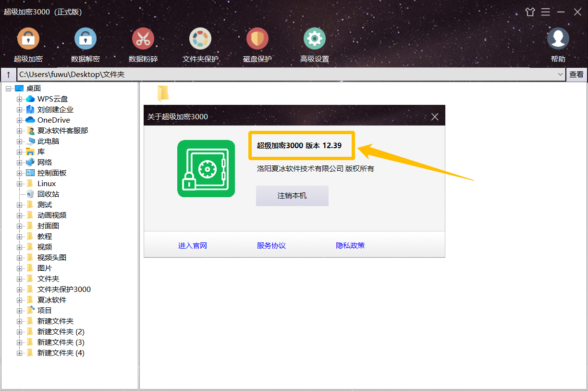The height and width of the screenshot is (391, 588).
Task: Open the path combo box dropdown arrow
Action: (560, 75)
